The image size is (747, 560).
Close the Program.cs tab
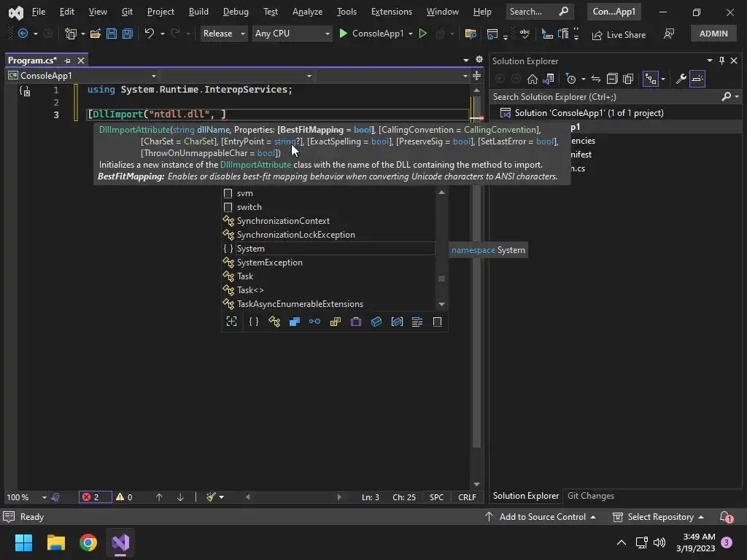(81, 61)
